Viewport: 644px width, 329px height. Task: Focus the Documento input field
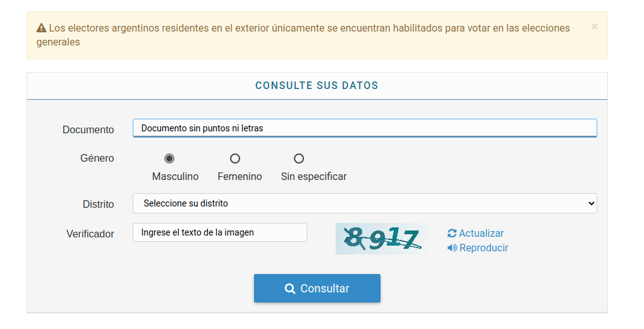click(x=364, y=128)
